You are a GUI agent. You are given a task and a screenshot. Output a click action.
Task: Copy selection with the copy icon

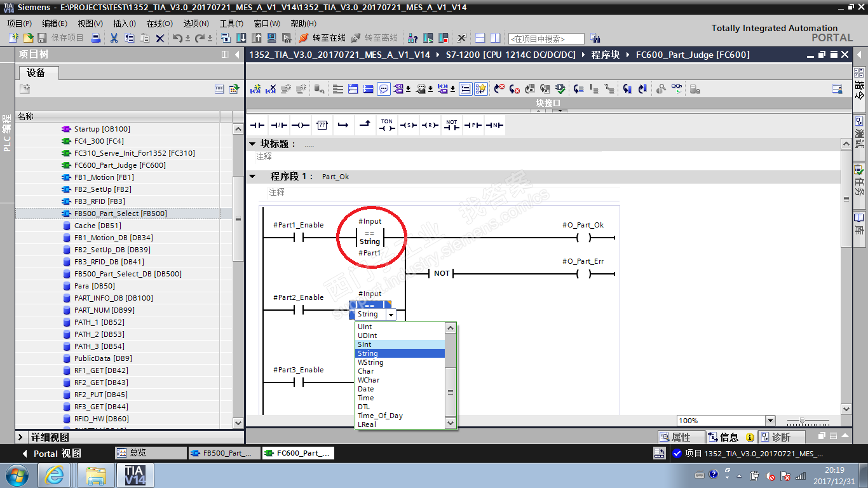130,38
